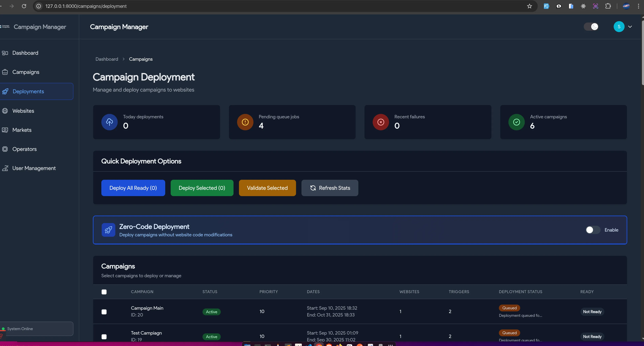
Task: Select the Test Campaign row checkbox
Action: pyautogui.click(x=104, y=337)
